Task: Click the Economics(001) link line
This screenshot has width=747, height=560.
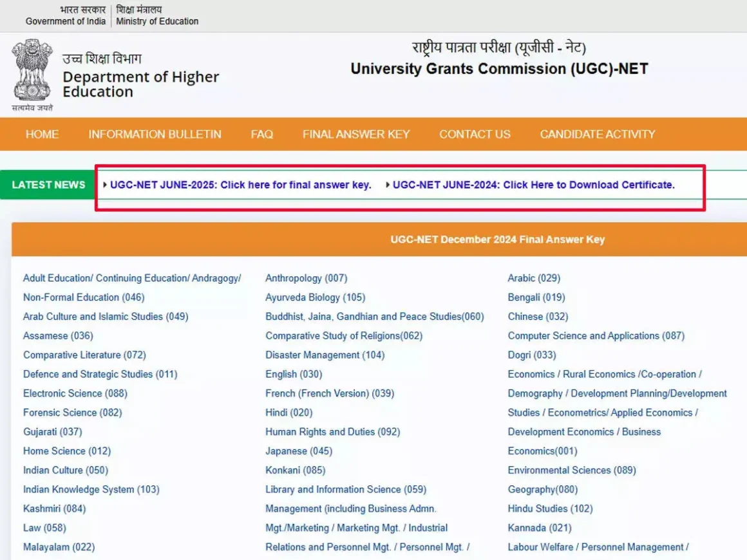Action: pos(543,451)
